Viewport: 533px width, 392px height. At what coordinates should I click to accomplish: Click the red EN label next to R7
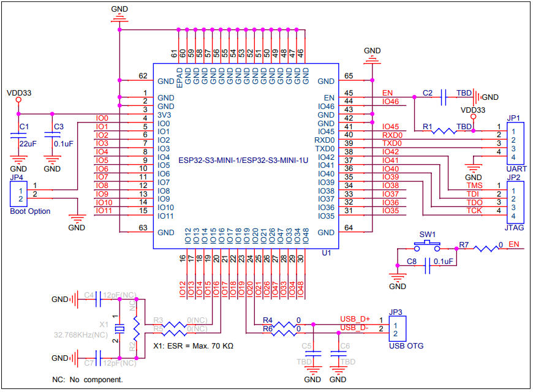point(514,244)
